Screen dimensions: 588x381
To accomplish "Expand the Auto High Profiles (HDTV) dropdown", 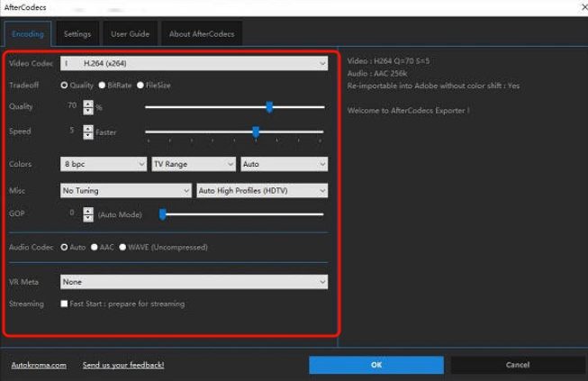I will click(x=261, y=190).
